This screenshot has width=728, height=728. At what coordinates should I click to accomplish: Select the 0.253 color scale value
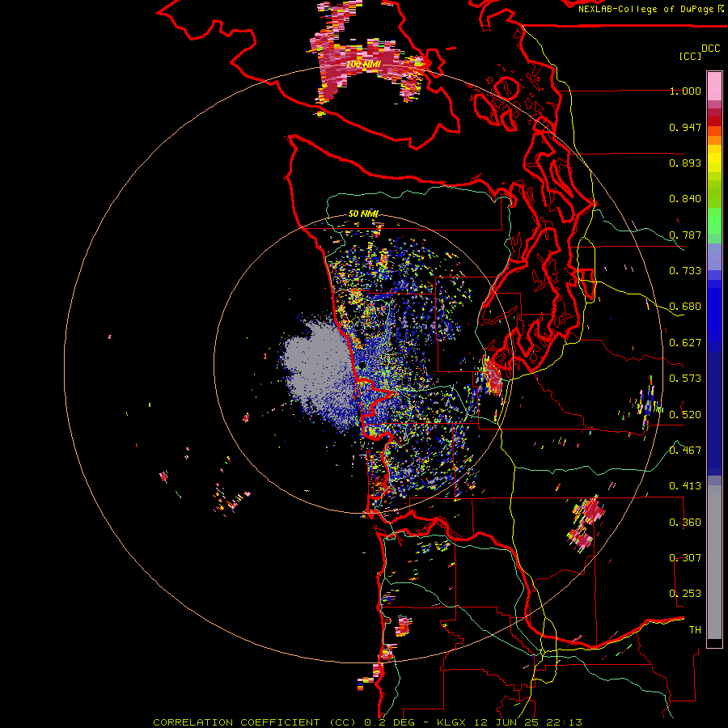[685, 594]
